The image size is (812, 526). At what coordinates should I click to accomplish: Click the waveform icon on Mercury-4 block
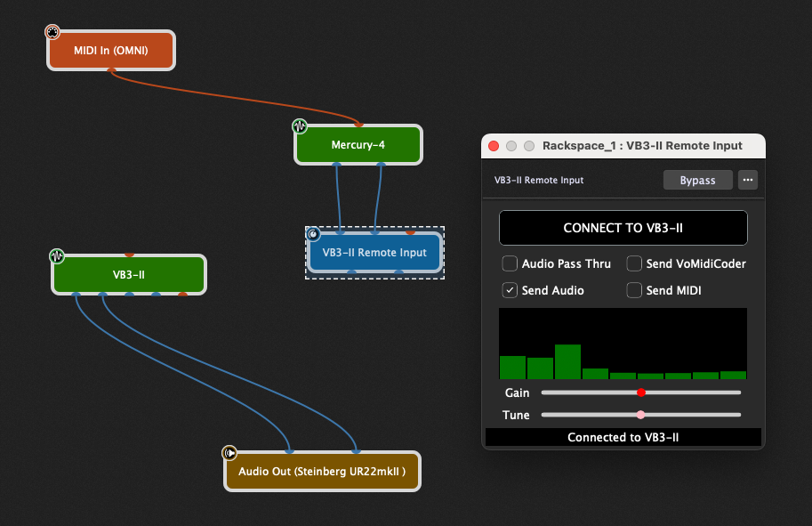[x=300, y=125]
